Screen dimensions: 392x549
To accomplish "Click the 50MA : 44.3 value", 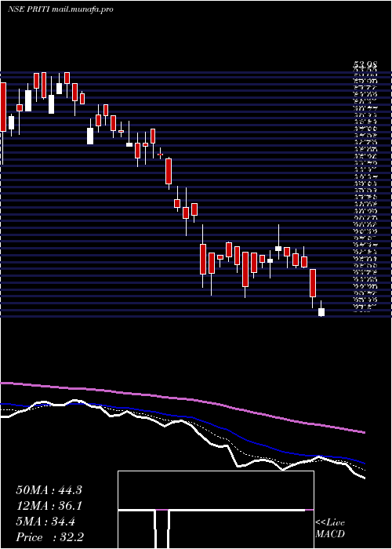I will (x=49, y=490).
